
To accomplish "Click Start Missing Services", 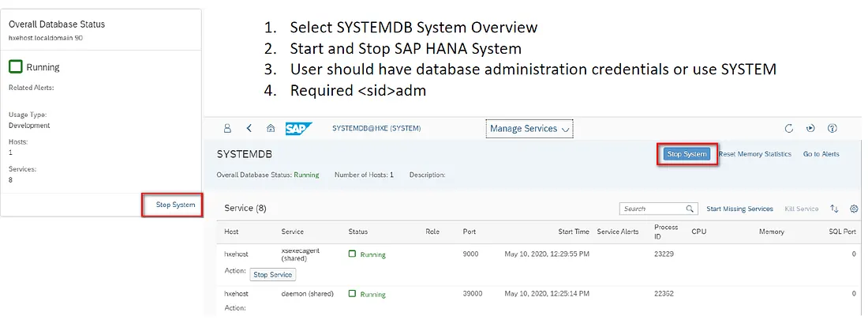I will coord(739,209).
